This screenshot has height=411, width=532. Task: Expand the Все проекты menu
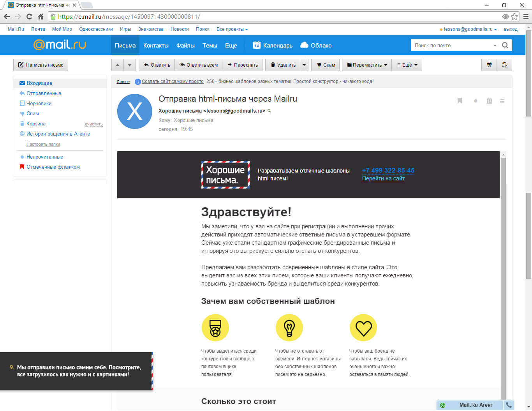232,29
